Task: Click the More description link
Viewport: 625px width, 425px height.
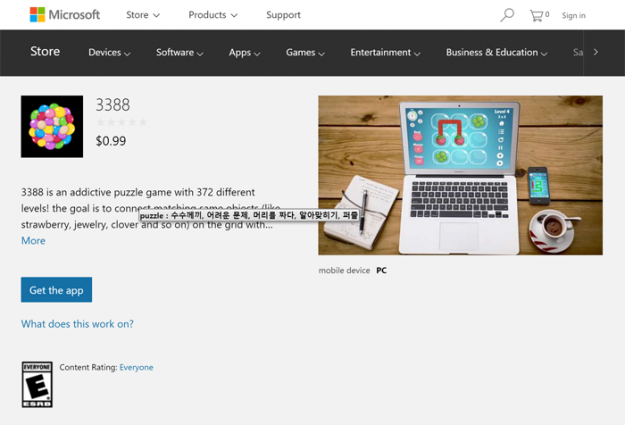Action: point(33,241)
